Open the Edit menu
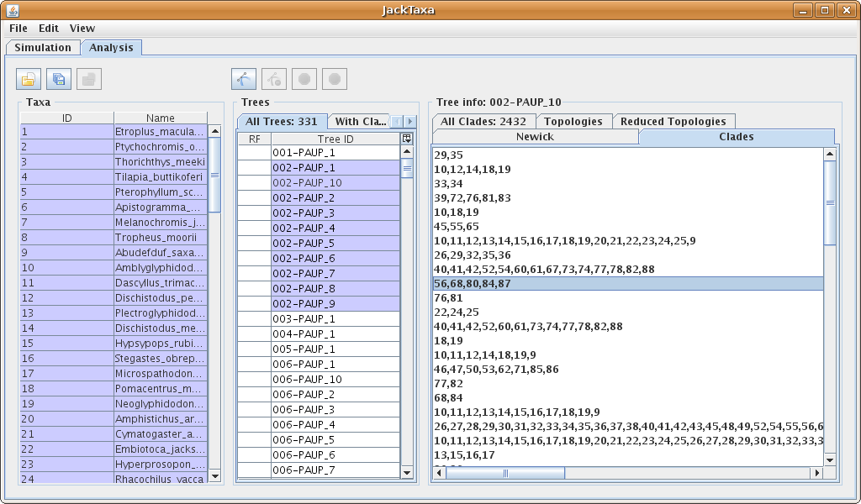 48,28
